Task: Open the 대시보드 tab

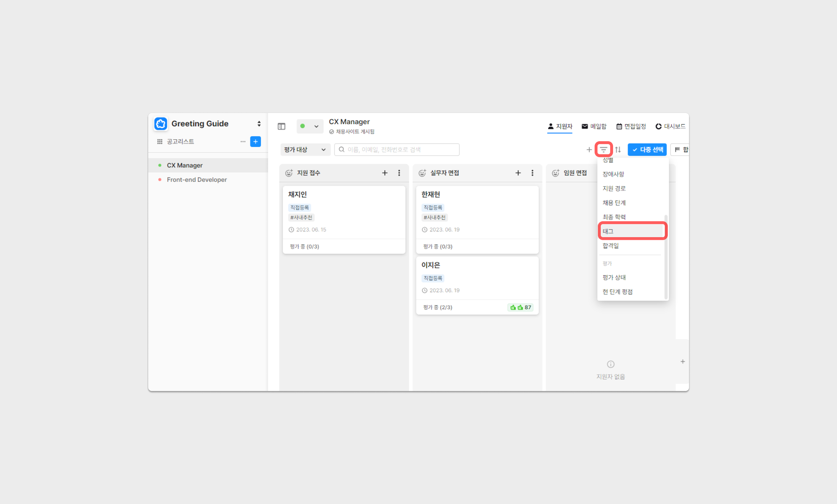Action: [x=670, y=126]
